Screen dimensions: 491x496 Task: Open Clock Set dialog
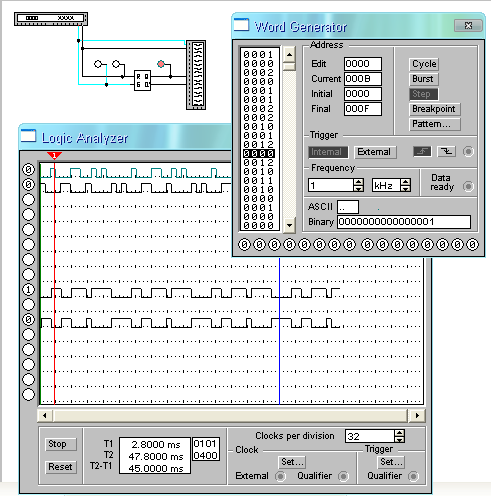292,462
